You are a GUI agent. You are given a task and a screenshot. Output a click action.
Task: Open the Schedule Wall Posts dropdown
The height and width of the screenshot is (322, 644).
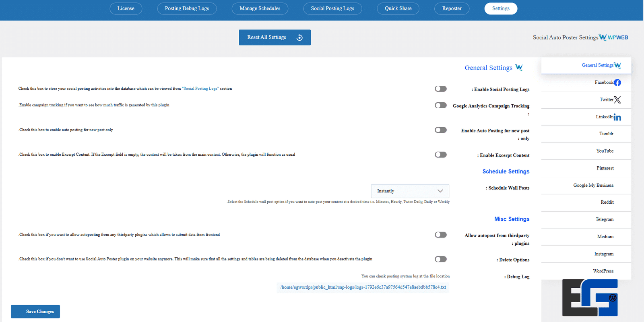coord(410,191)
